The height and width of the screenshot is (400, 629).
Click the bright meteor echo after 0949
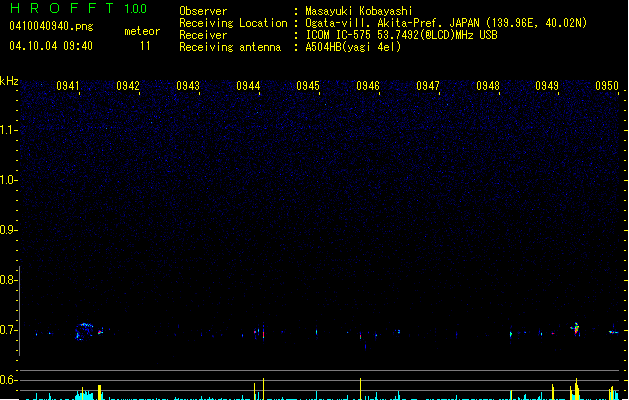576,329
